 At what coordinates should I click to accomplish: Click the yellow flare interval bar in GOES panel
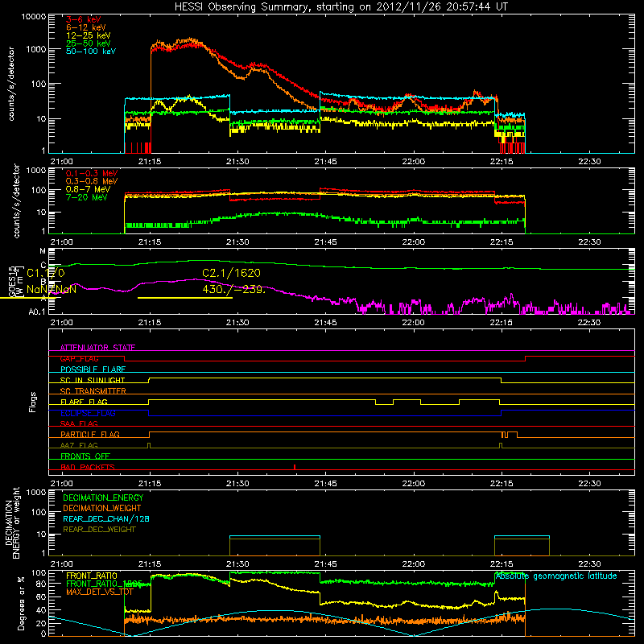coord(185,298)
